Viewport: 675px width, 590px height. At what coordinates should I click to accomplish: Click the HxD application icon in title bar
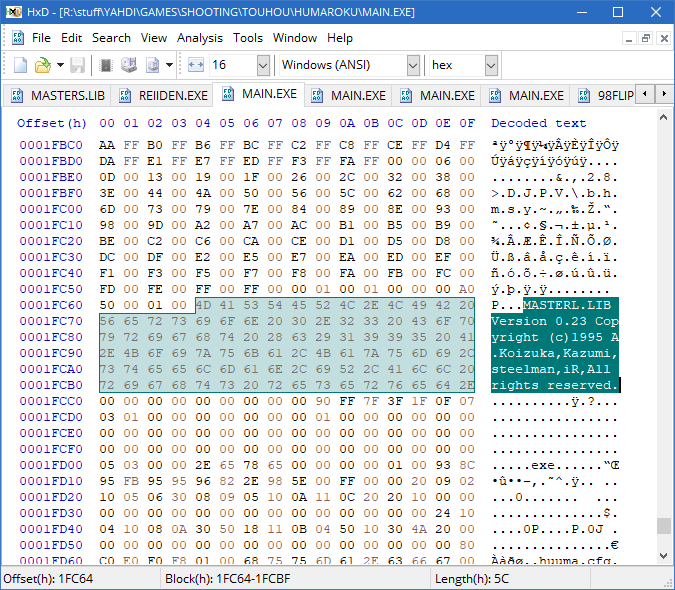coord(13,12)
